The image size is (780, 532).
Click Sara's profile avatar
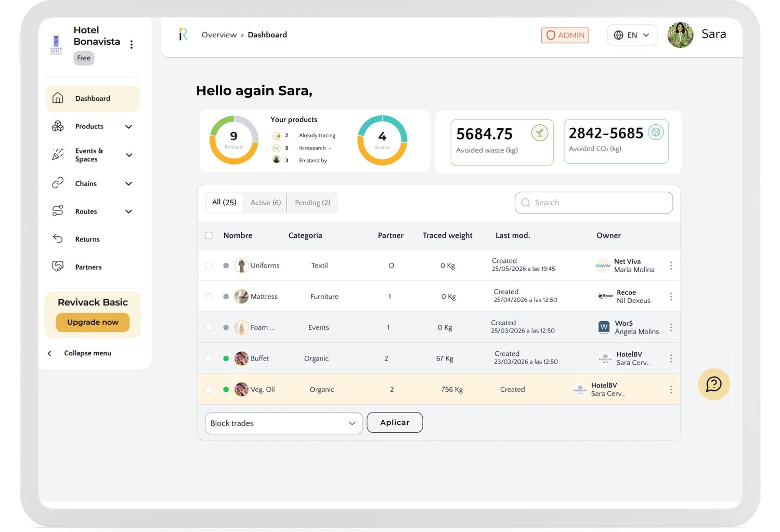[680, 35]
